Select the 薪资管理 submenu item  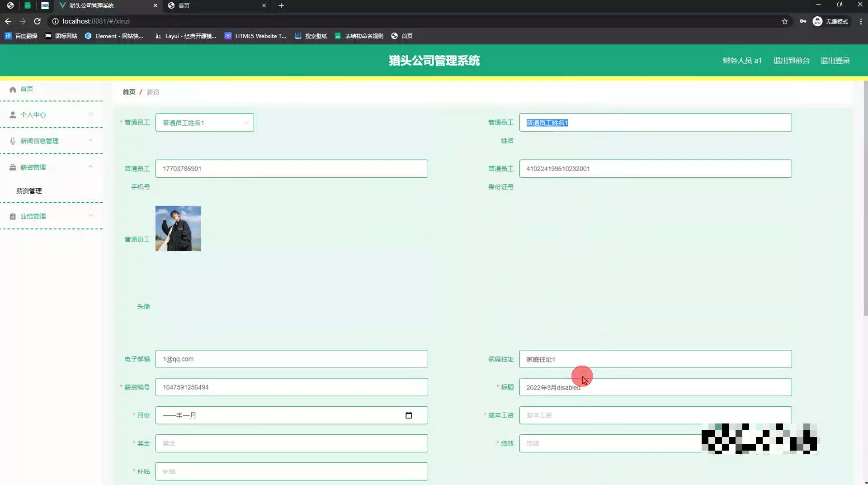pyautogui.click(x=29, y=191)
